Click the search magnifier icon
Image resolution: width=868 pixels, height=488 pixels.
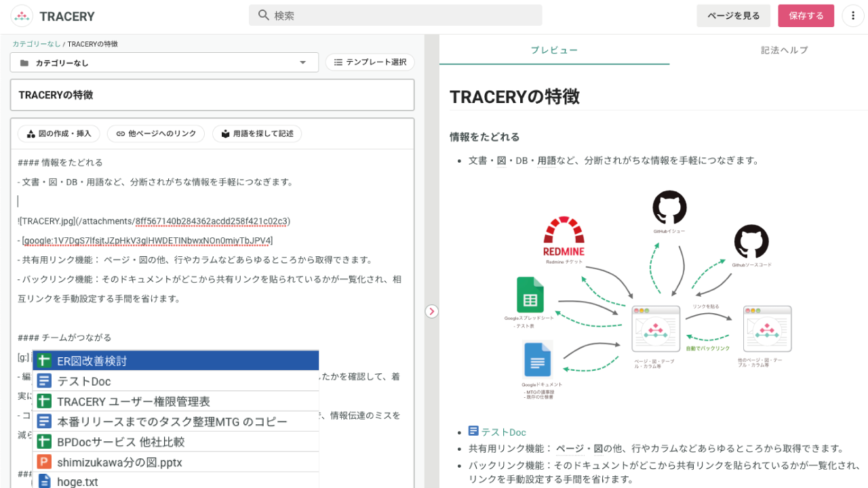pos(264,16)
